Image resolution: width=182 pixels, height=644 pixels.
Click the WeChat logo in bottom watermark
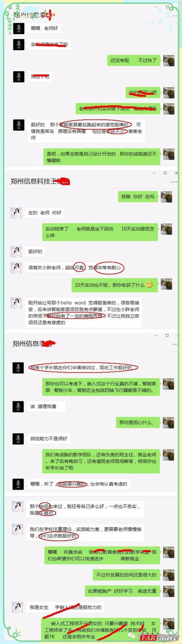[132, 635]
